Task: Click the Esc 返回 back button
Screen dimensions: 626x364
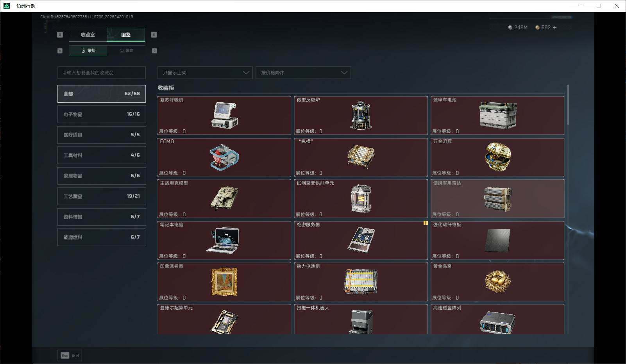Action: point(70,355)
